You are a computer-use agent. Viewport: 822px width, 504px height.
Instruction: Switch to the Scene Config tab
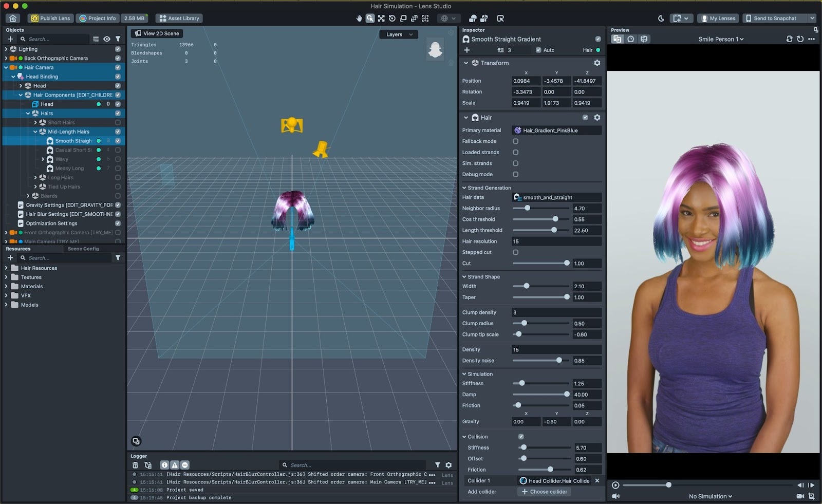83,249
